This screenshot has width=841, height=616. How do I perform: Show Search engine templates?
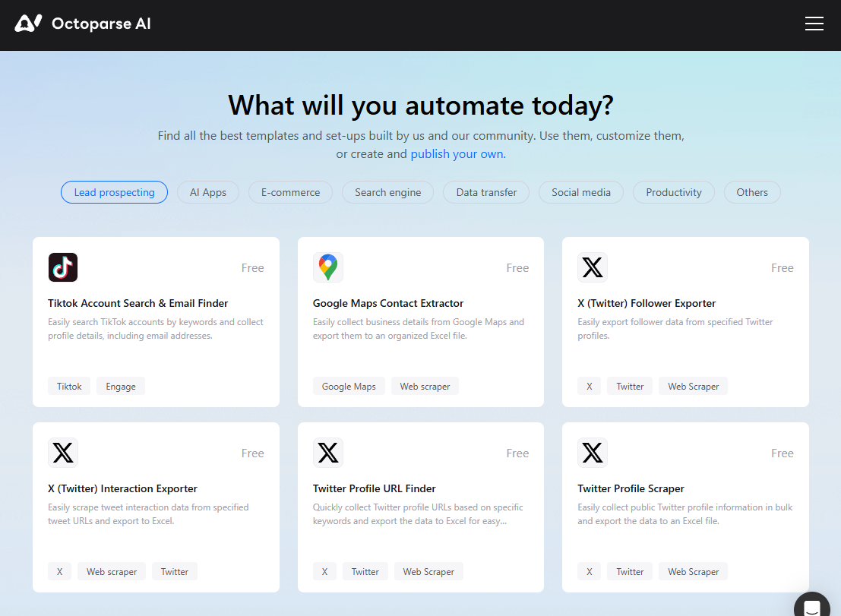[387, 192]
